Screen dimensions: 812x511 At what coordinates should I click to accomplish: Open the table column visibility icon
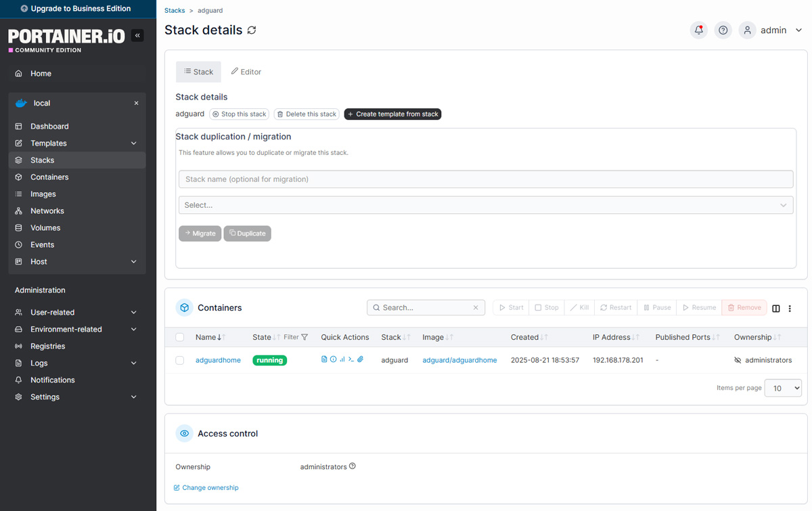[x=776, y=308]
